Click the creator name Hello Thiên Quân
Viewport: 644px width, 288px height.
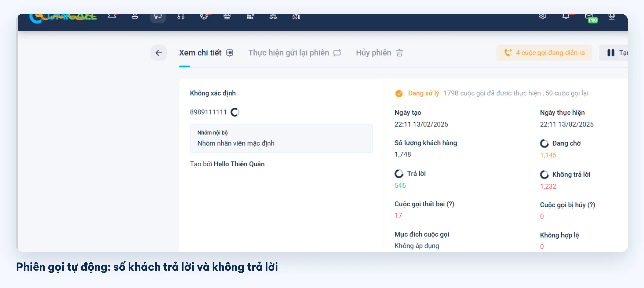[239, 164]
